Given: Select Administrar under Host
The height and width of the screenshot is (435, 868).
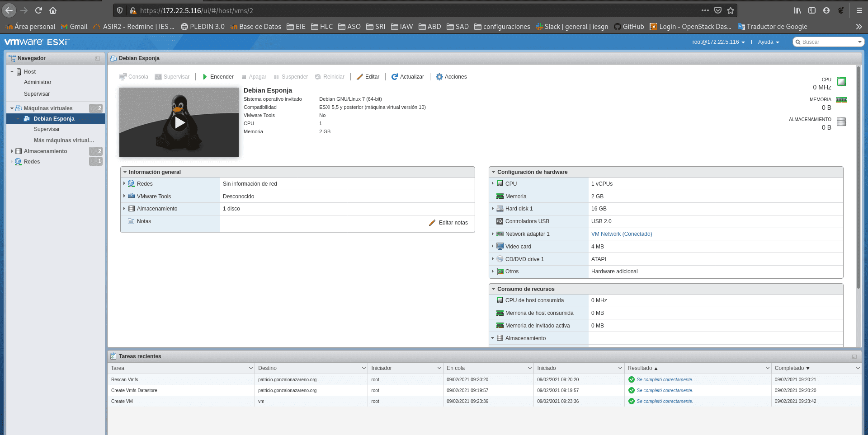Looking at the screenshot, I should pyautogui.click(x=38, y=82).
